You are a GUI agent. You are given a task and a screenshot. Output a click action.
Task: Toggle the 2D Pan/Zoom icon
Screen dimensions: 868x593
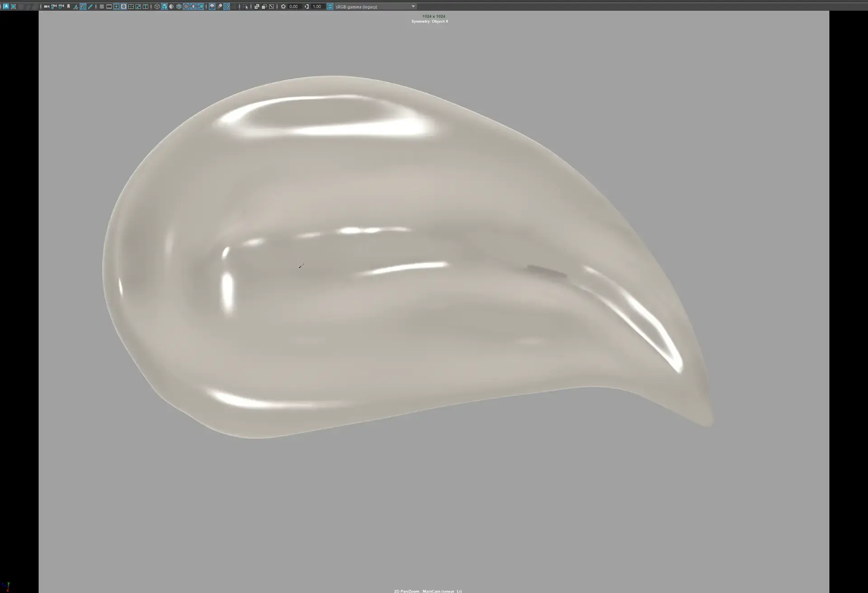click(x=83, y=6)
